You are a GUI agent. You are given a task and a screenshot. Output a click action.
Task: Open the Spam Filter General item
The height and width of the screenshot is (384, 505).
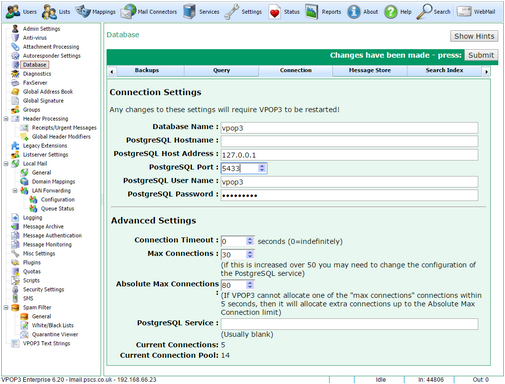pyautogui.click(x=41, y=316)
